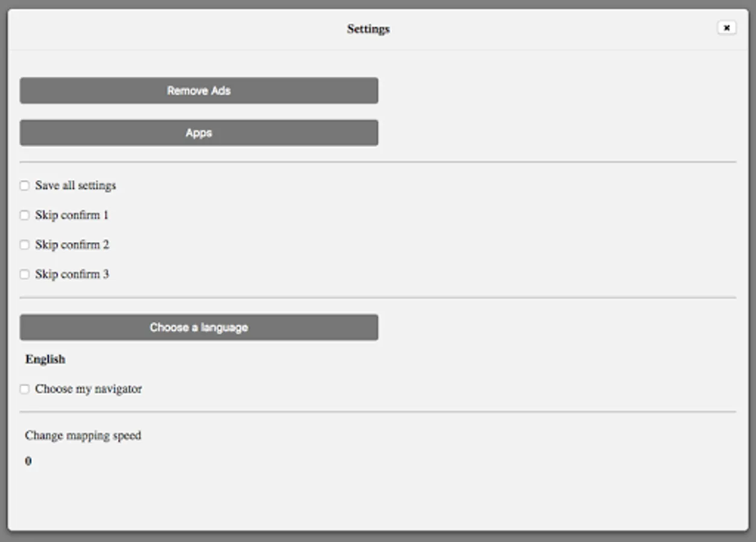
Task: Click the divider line above Change mapping speed
Action: coord(378,412)
